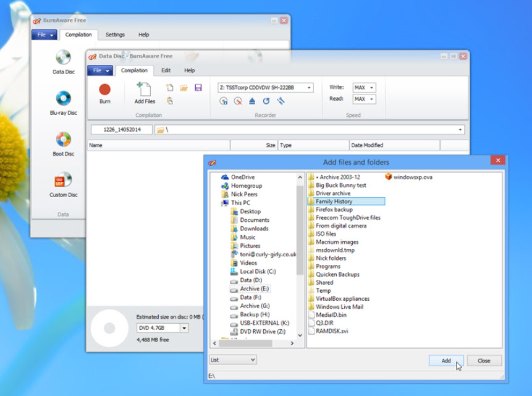Select the Windows Live Mail folder

pos(336,307)
